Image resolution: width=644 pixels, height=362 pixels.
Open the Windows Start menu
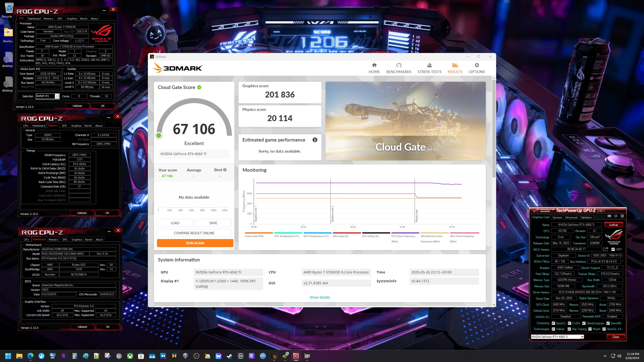8,356
